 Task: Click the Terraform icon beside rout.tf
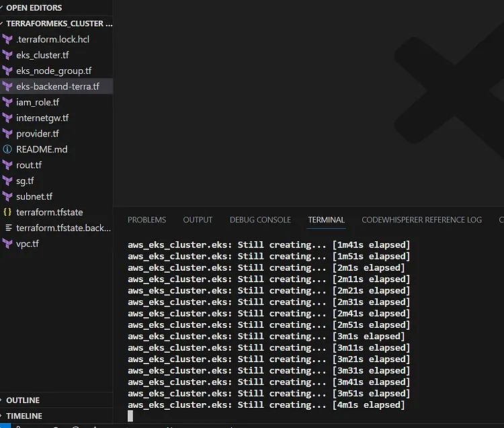tap(7, 165)
